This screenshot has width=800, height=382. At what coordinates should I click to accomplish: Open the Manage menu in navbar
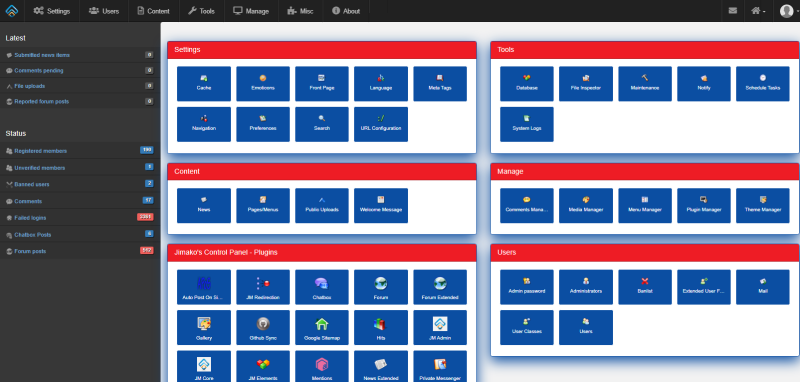pos(251,11)
